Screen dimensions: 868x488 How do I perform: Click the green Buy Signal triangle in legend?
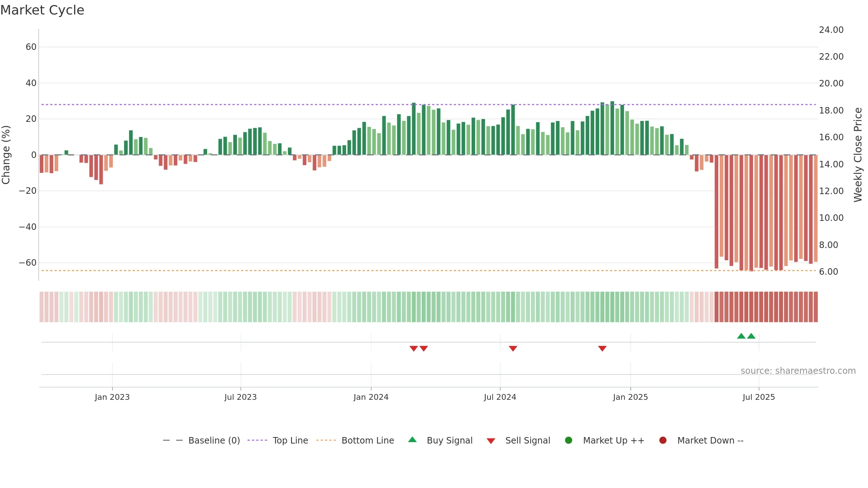pyautogui.click(x=412, y=440)
